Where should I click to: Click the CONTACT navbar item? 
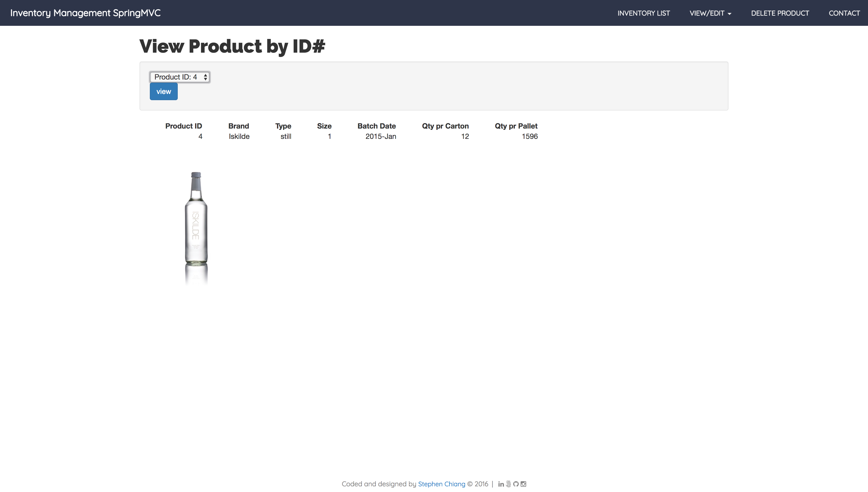(x=844, y=13)
